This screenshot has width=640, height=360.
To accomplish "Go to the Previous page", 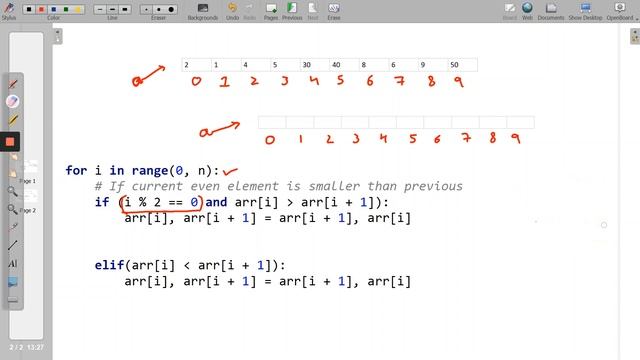I will click(292, 11).
